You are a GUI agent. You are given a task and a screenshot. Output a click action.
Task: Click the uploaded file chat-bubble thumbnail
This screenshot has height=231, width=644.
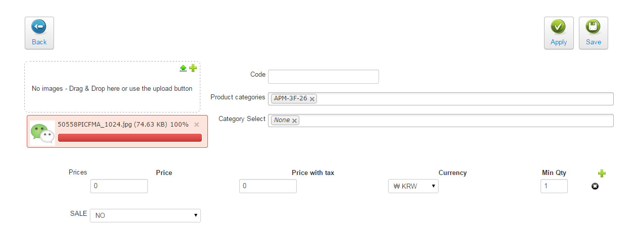click(42, 133)
